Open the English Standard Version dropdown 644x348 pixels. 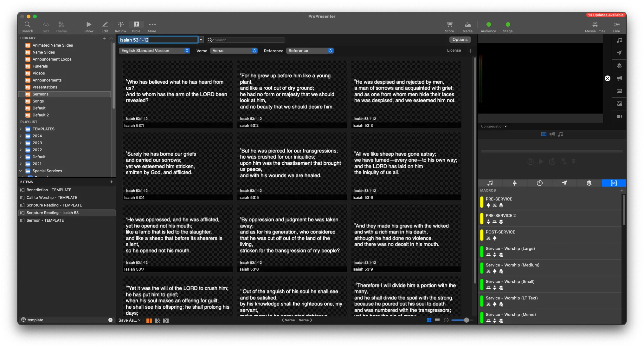(154, 51)
